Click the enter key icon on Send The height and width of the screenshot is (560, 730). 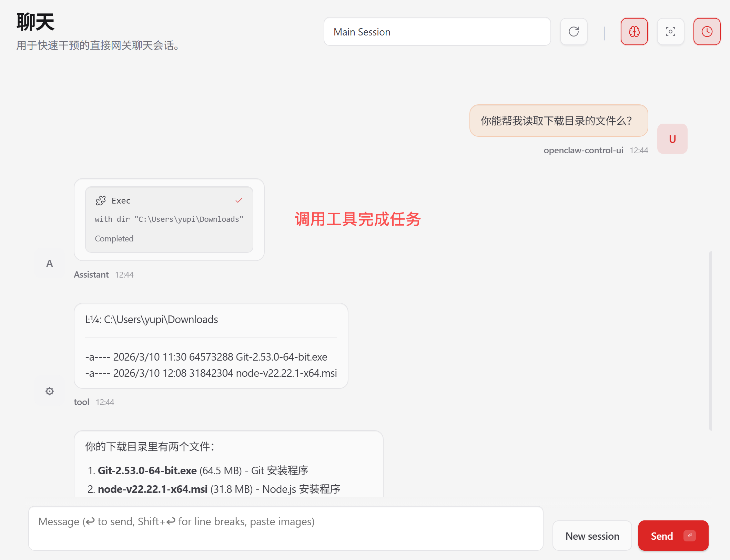(x=690, y=536)
